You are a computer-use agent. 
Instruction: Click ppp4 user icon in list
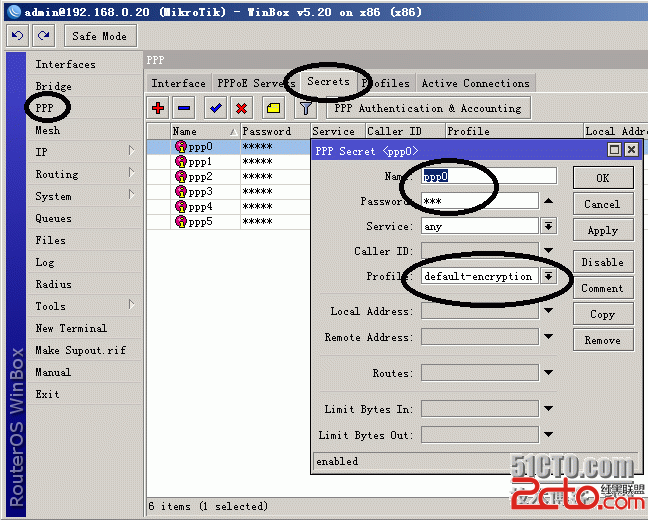pyautogui.click(x=181, y=206)
